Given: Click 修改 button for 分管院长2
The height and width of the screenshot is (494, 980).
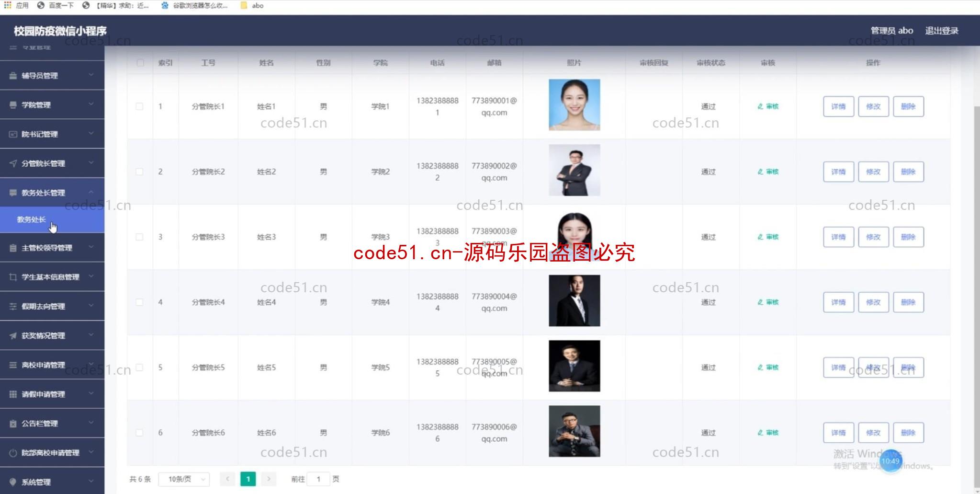Looking at the screenshot, I should pyautogui.click(x=873, y=172).
